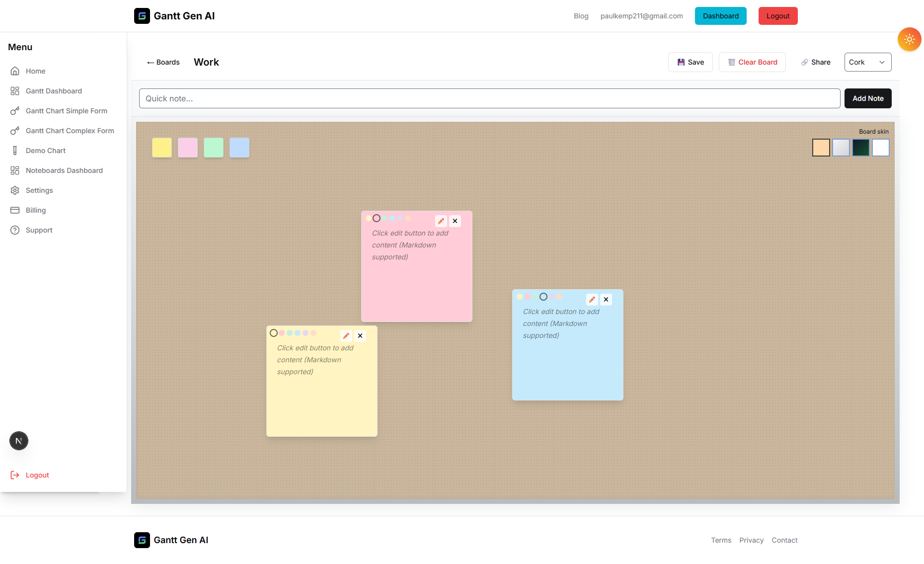Click the Gantt Gen AI header logo
Viewport: 924px width, 564px height.
point(174,16)
